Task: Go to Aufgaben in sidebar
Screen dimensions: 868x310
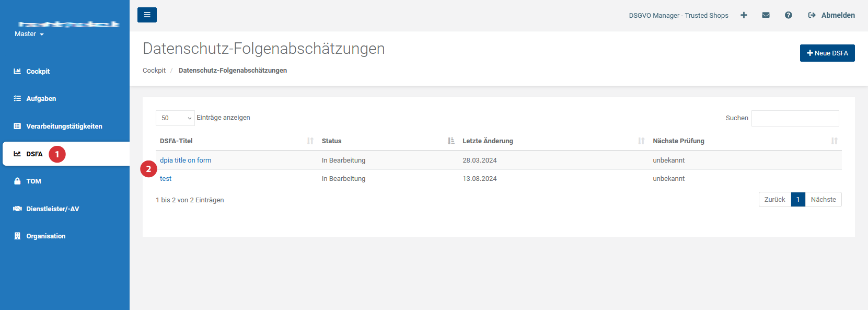Action: [41, 99]
